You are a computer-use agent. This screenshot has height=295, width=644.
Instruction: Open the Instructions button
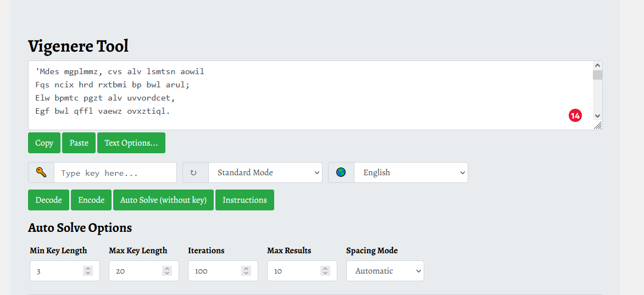(245, 200)
